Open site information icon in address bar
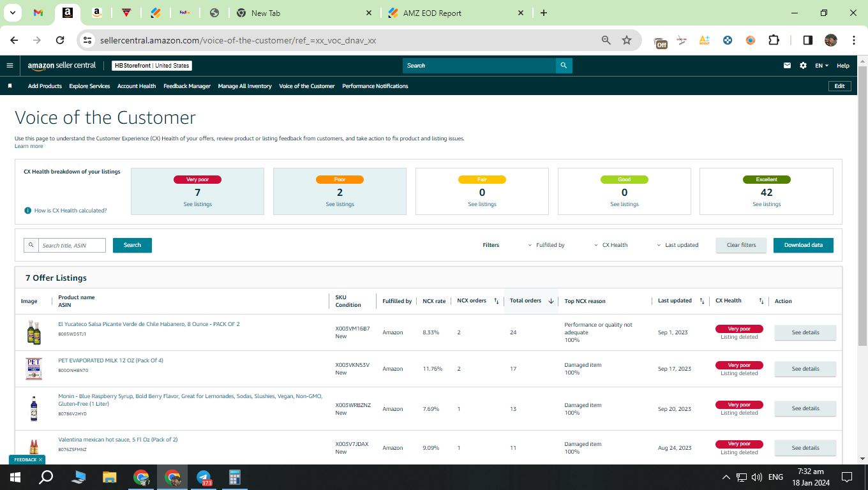Screen dimensions: 868x490 (87, 40)
